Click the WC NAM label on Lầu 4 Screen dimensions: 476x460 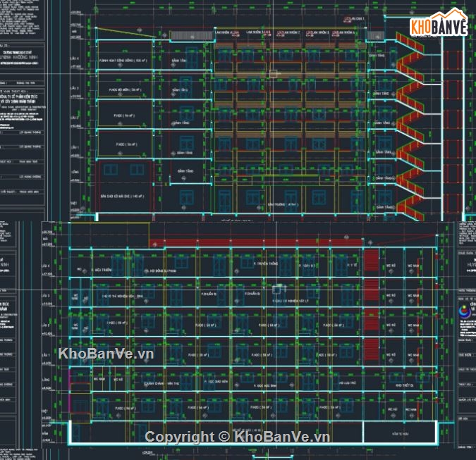tap(413, 266)
